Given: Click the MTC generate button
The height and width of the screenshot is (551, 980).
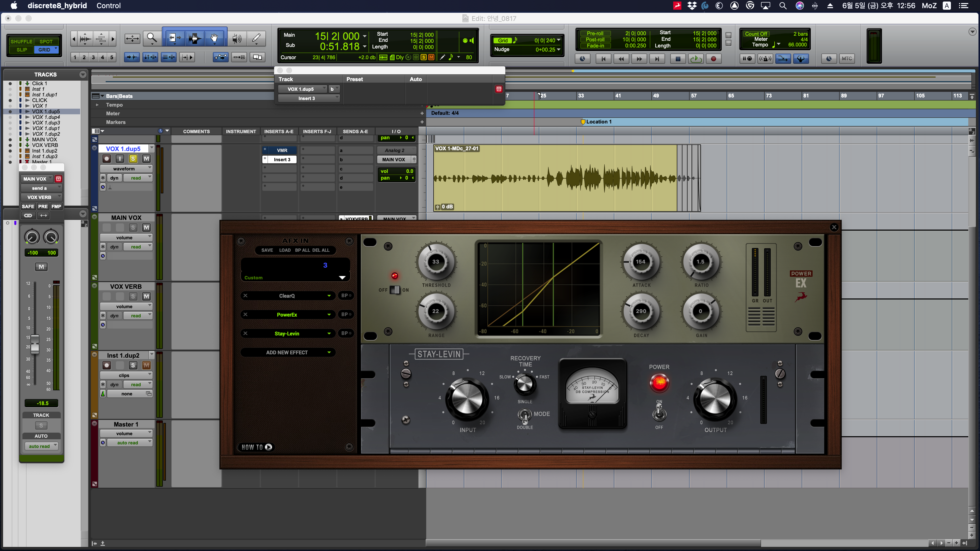Looking at the screenshot, I should pyautogui.click(x=847, y=59).
